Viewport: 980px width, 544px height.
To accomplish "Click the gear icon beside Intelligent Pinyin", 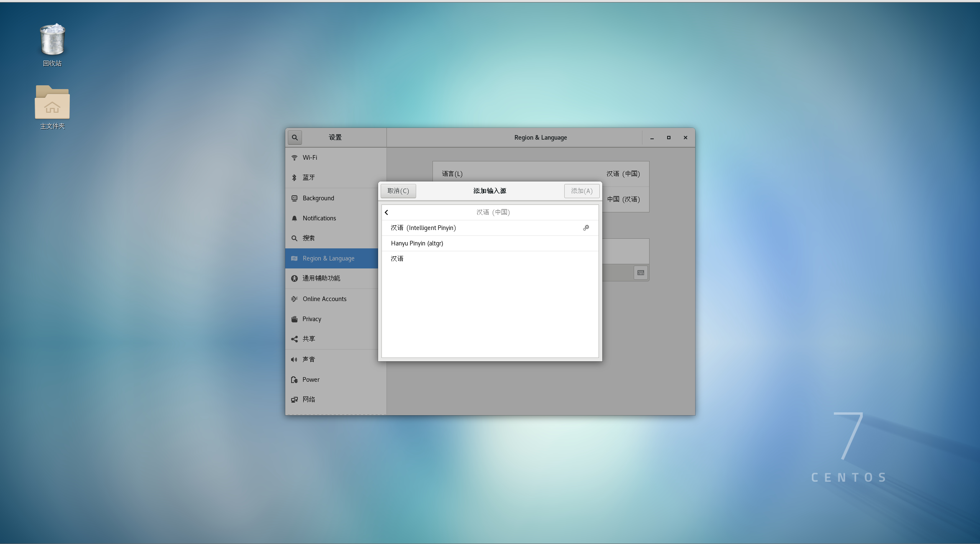I will pyautogui.click(x=586, y=227).
